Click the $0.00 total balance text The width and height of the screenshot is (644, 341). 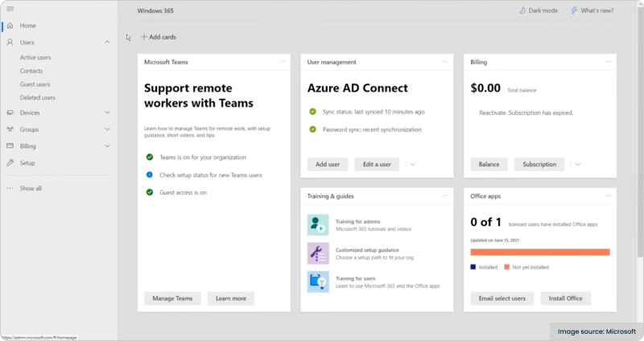click(x=485, y=88)
